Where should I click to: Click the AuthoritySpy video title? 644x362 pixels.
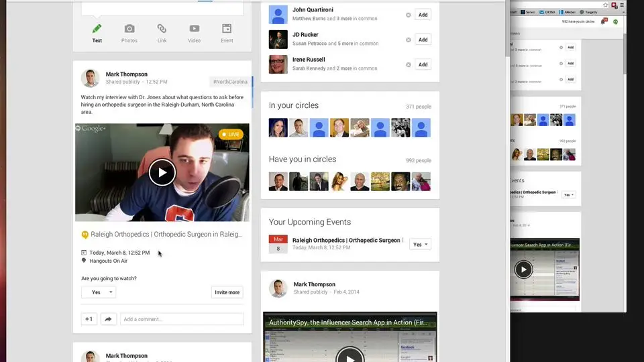click(348, 322)
